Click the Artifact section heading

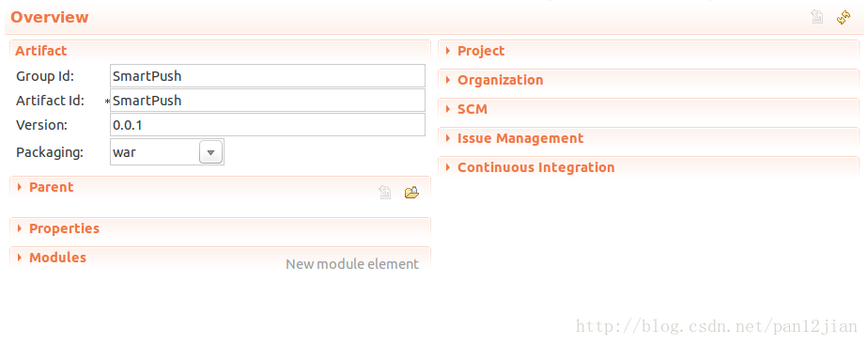pos(41,51)
